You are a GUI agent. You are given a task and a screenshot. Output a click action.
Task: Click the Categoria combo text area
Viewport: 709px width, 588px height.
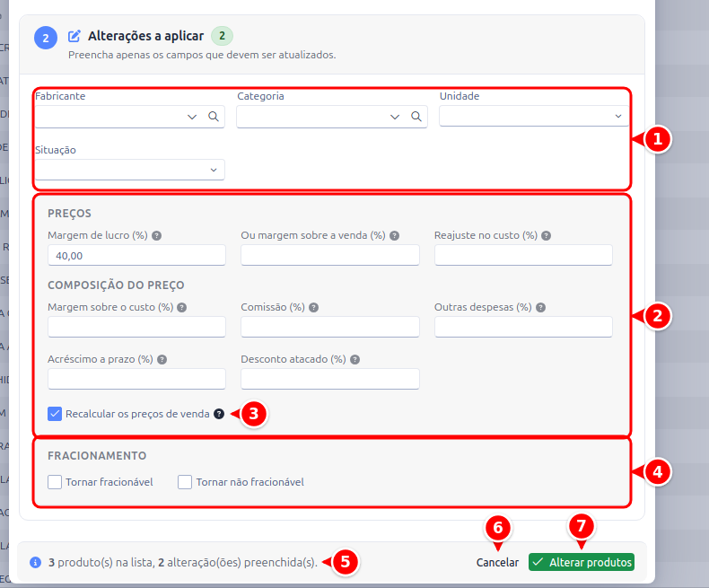point(312,117)
